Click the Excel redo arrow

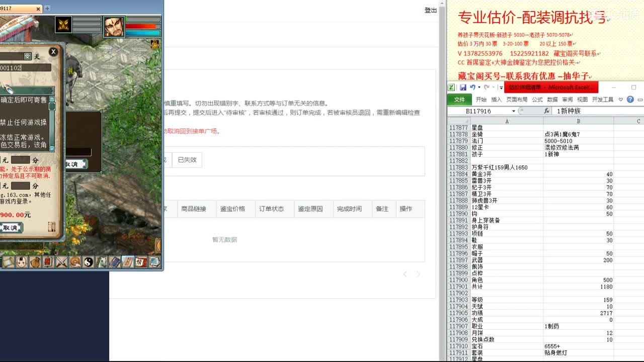(x=487, y=87)
